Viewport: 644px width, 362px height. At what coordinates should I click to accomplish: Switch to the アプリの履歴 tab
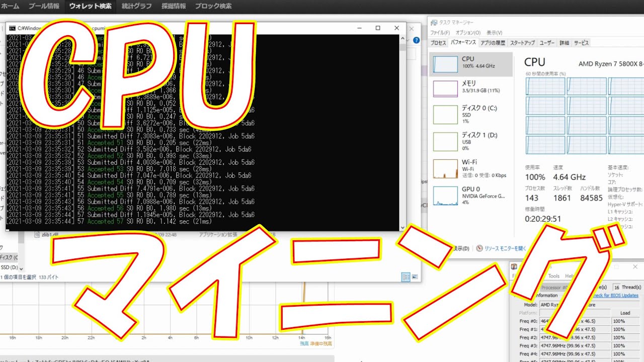[x=493, y=43]
